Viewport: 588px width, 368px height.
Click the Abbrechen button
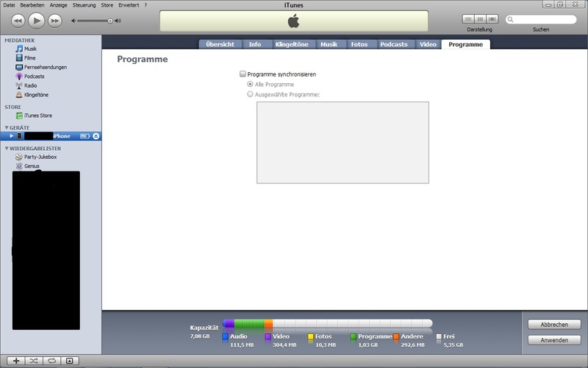tap(554, 325)
